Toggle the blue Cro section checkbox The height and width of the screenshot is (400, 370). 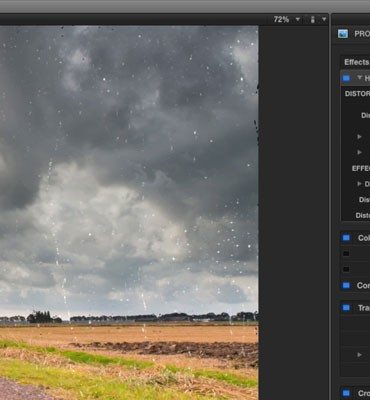coord(346,393)
